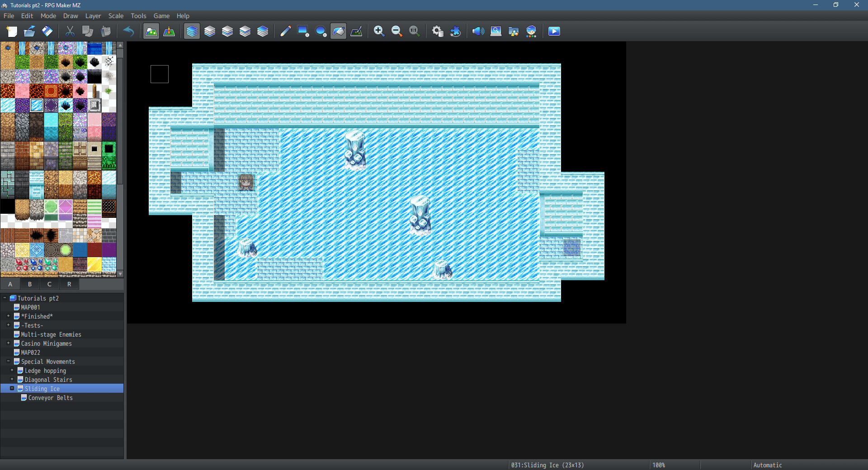
Task: Open the Tools menu
Action: (138, 16)
